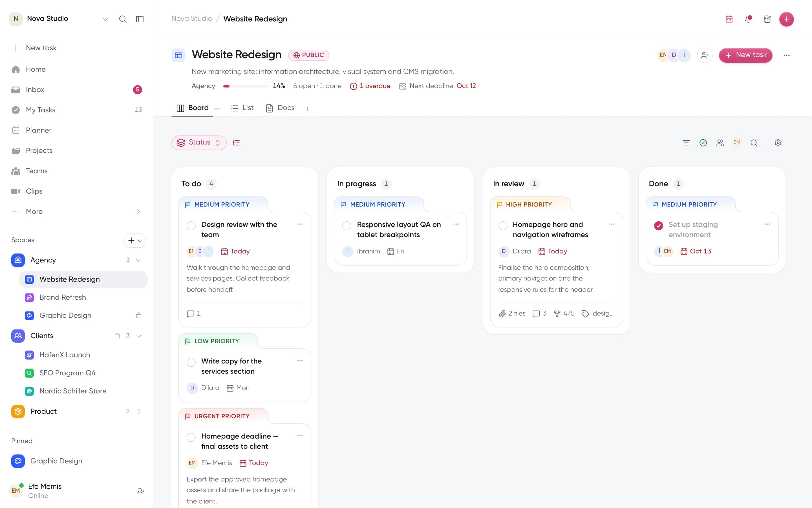This screenshot has width=812, height=508.
Task: Open notifications bell icon
Action: tap(748, 19)
